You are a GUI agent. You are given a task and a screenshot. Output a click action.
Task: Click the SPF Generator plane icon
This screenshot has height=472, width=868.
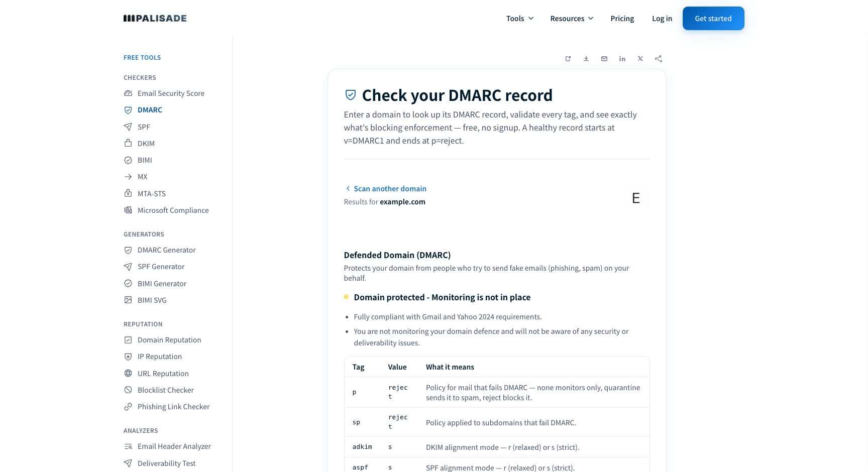(128, 267)
